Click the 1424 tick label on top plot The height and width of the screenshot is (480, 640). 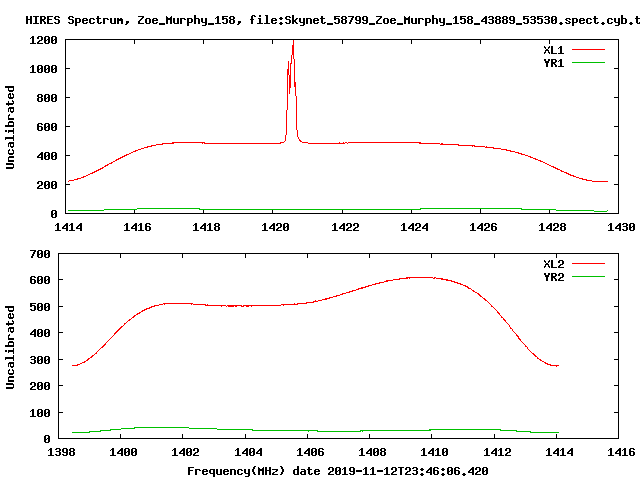pyautogui.click(x=414, y=227)
